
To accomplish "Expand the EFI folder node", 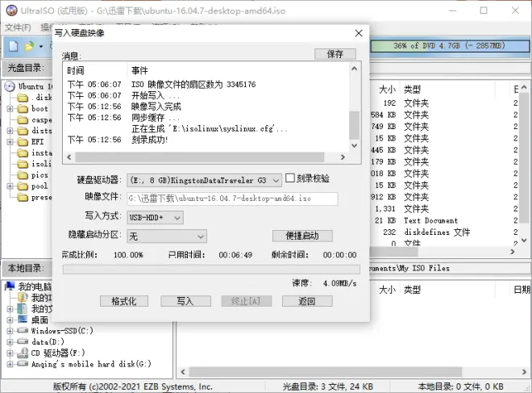I will coord(10,142).
